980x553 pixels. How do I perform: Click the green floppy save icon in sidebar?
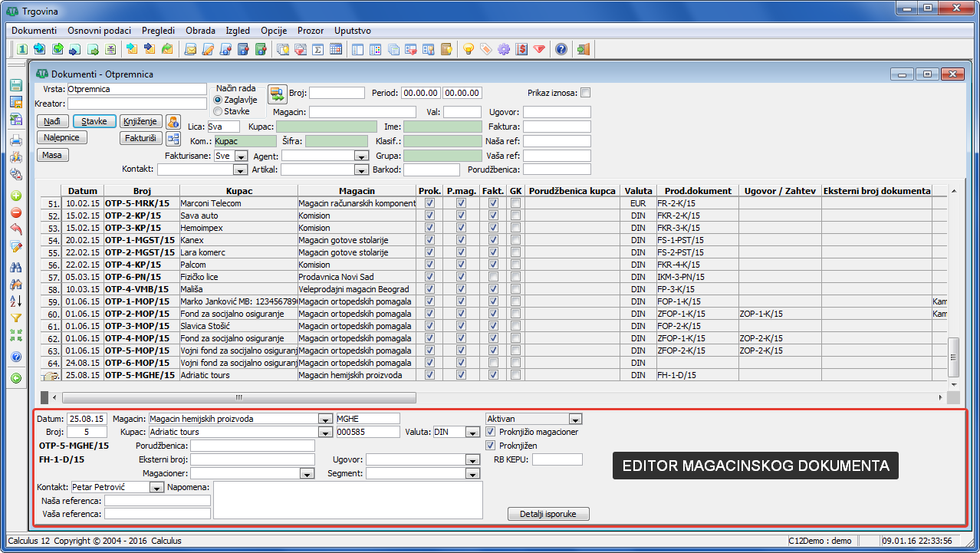coord(16,85)
